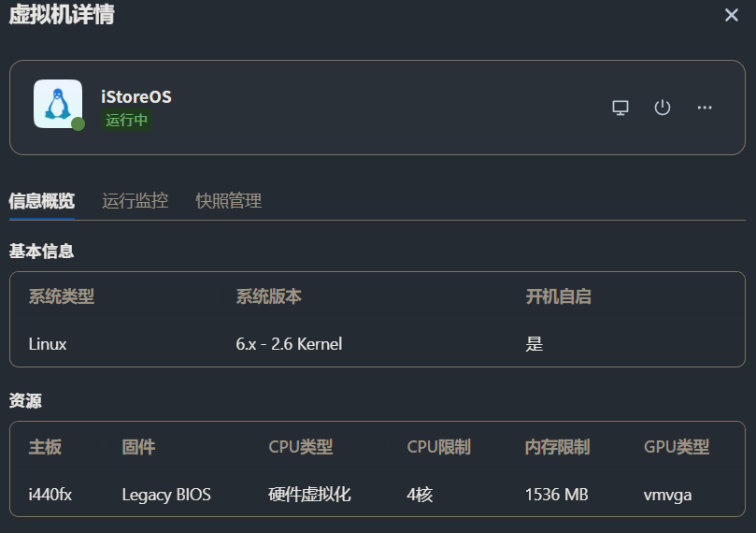
Task: Click the vmvga GPU type value
Action: 667,495
